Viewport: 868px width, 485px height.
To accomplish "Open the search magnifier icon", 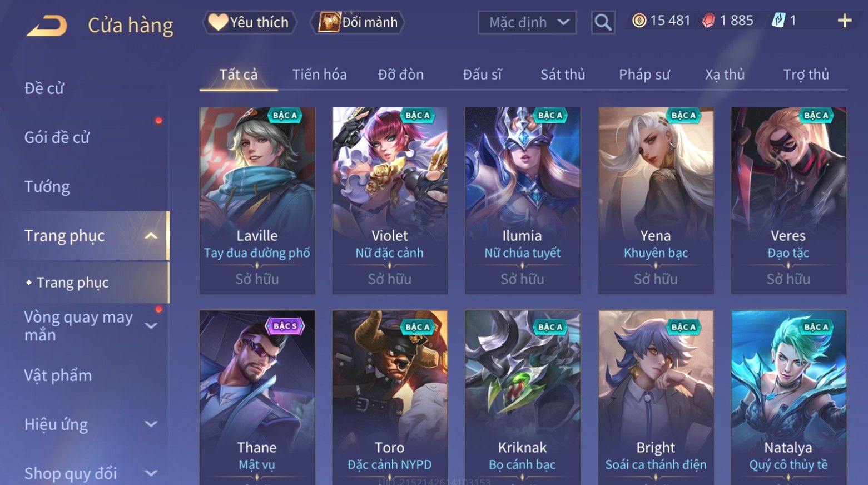I will (x=603, y=23).
